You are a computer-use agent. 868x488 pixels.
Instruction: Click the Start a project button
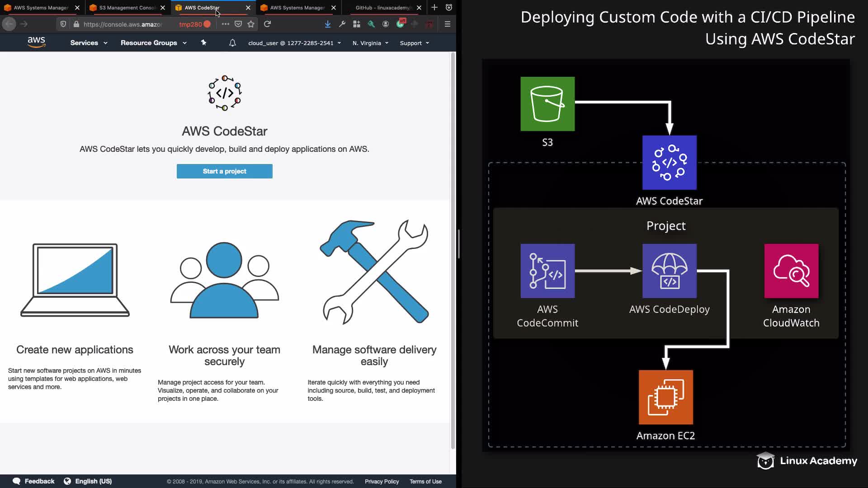pos(224,171)
